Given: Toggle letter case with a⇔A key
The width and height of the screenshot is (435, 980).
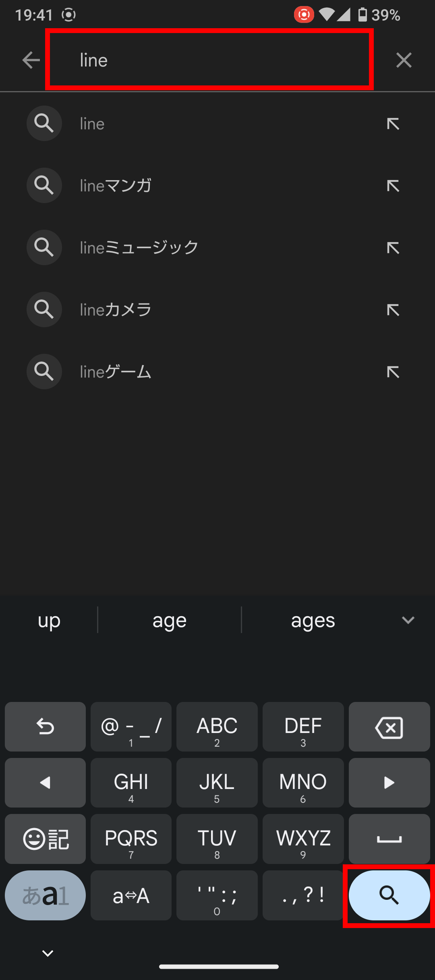Looking at the screenshot, I should 131,895.
